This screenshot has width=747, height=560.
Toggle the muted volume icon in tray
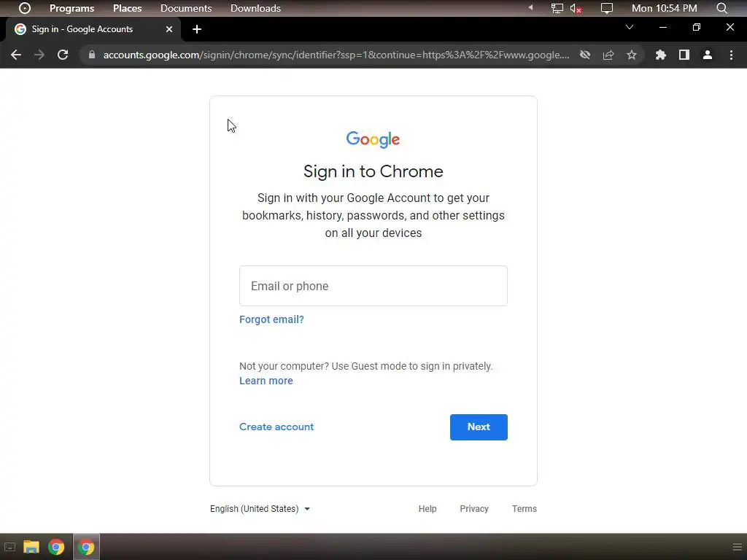point(576,8)
